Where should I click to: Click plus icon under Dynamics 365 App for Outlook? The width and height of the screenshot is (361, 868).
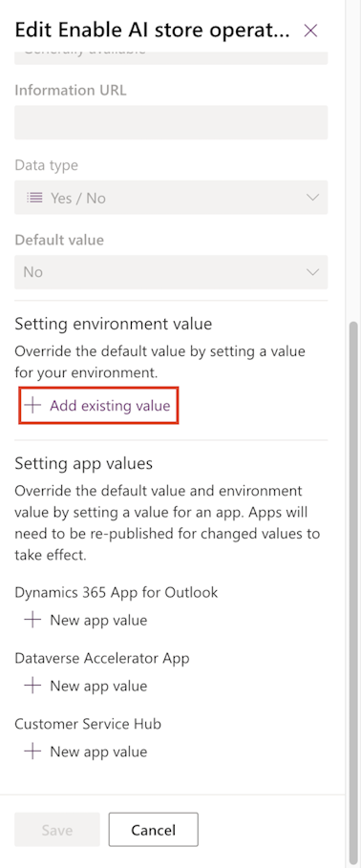click(x=32, y=620)
